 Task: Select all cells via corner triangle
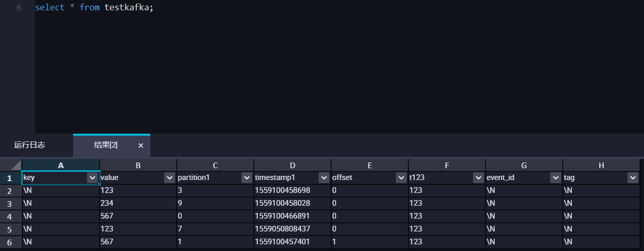[11, 165]
